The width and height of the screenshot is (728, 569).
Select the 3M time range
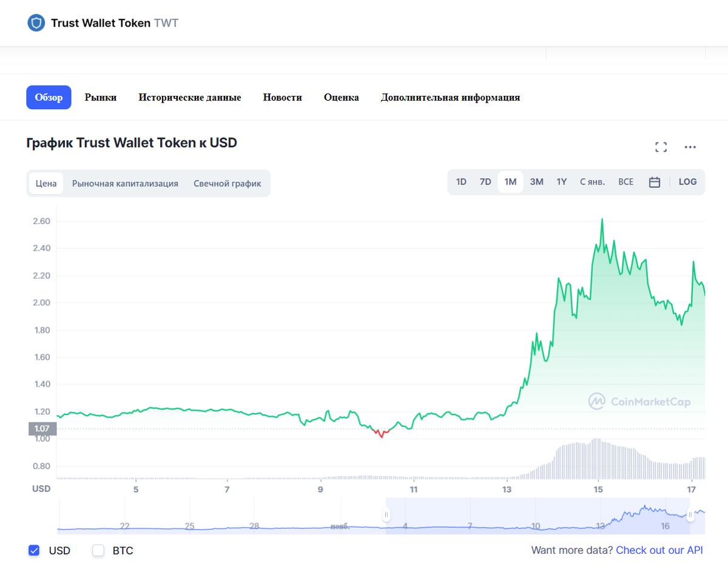tap(536, 182)
